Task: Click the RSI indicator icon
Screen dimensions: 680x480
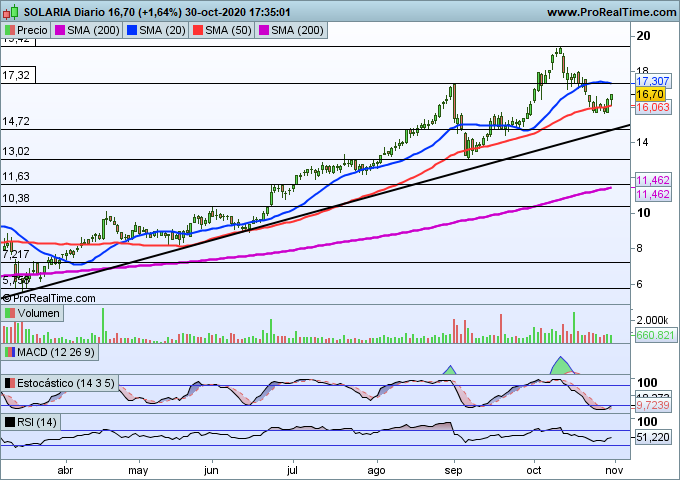Action: click(10, 422)
